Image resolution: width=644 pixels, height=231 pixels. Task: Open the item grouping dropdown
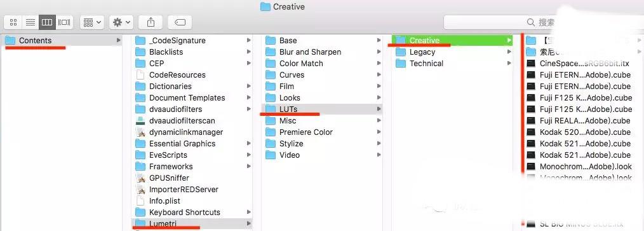click(92, 22)
